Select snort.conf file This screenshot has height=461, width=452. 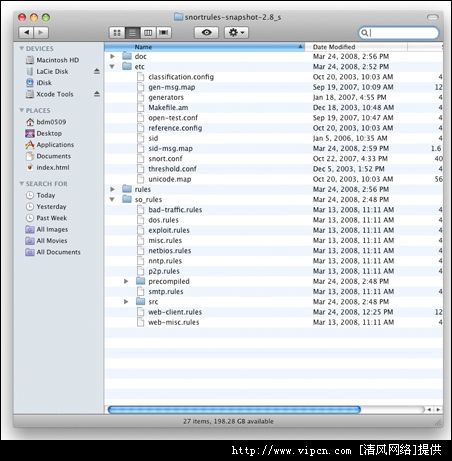tap(165, 159)
